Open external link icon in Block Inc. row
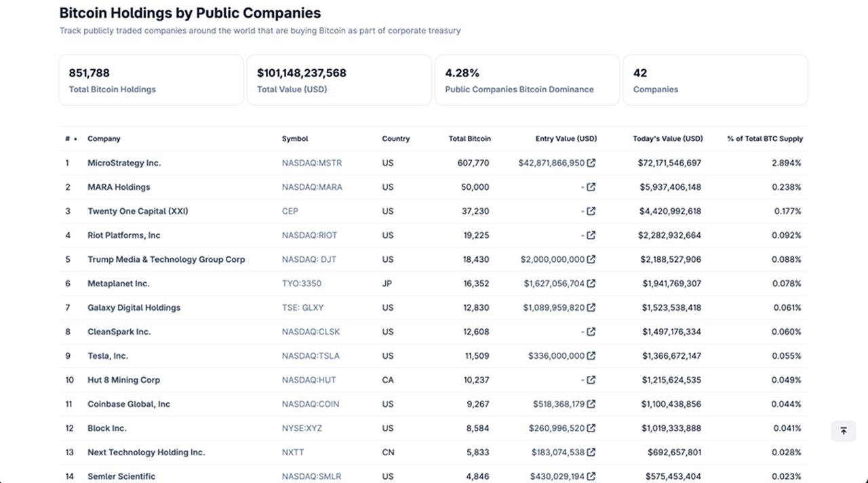868x483 pixels. pos(591,428)
